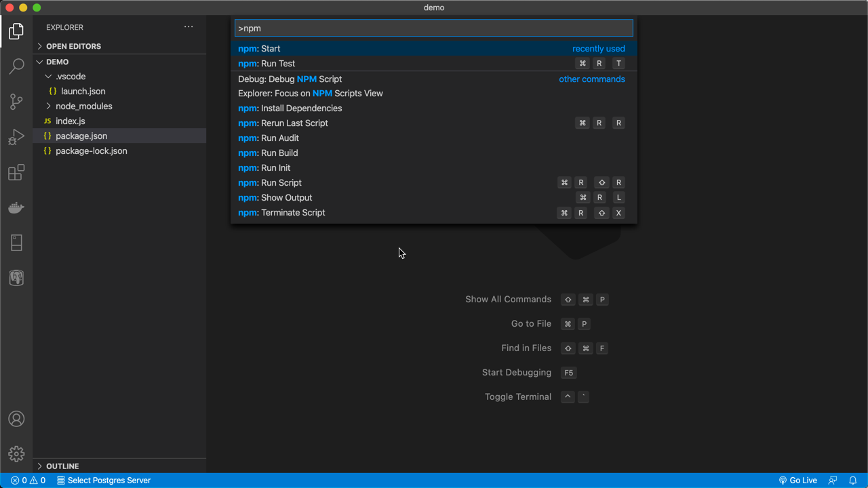Select npm: Rerun Last Script command
Viewport: 868px width, 488px height.
434,123
